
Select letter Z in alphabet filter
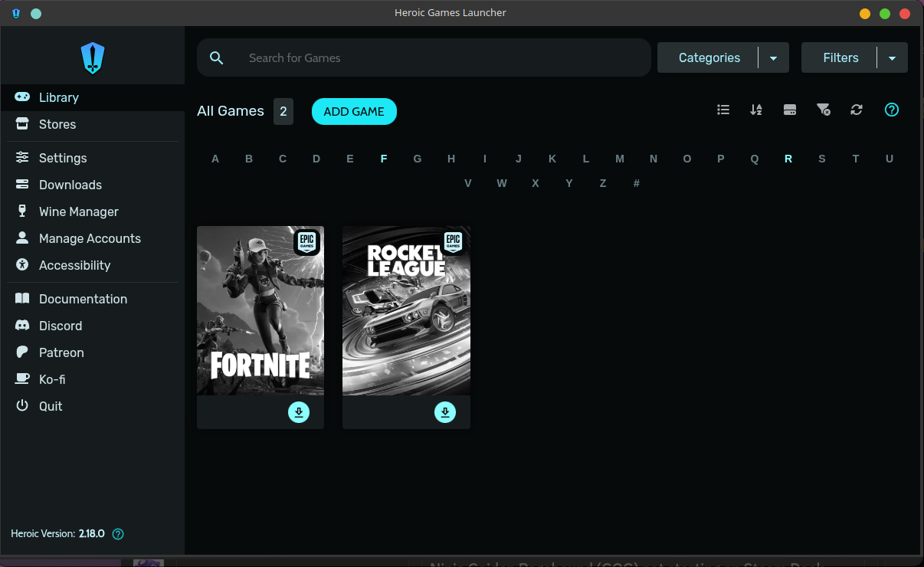click(603, 183)
